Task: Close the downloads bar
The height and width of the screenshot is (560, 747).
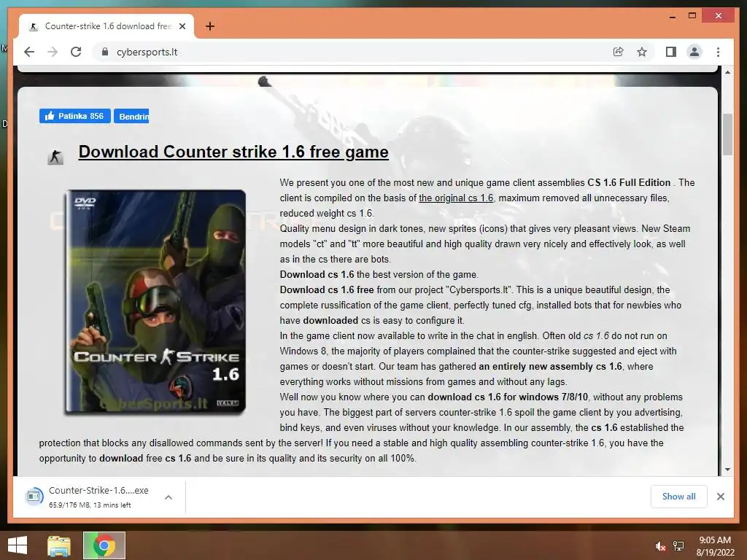Action: click(720, 496)
